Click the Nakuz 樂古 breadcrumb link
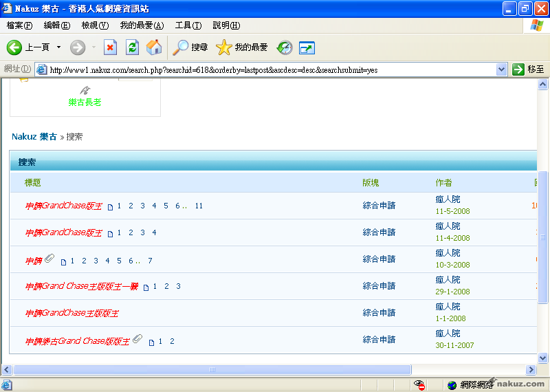This screenshot has height=392, width=550. (34, 137)
